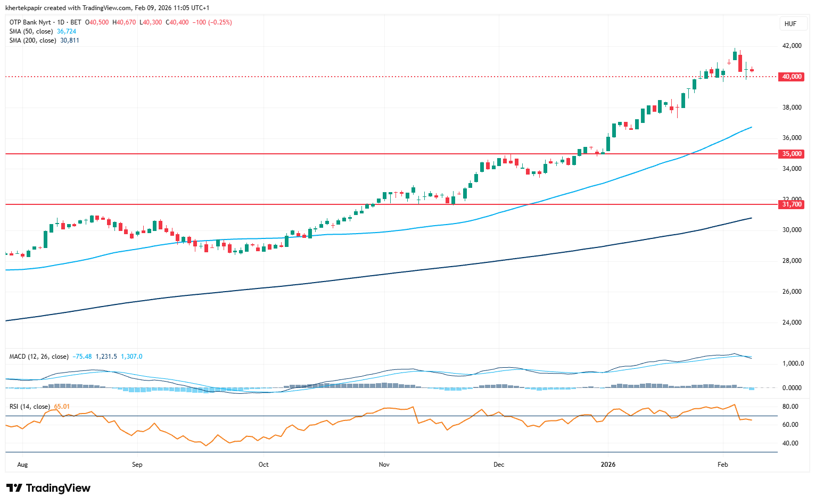Click the 24,000 price axis label
This screenshot has width=815, height=504.
tap(792, 323)
